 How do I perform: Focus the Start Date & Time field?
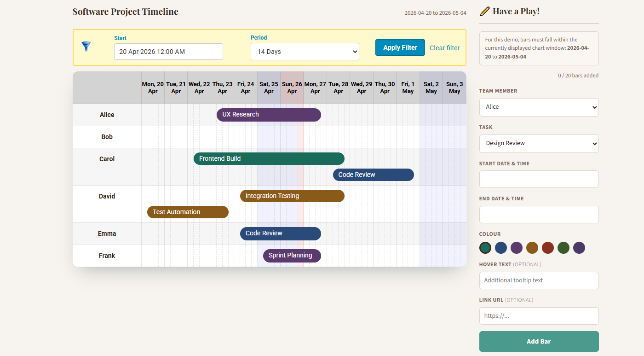point(539,179)
